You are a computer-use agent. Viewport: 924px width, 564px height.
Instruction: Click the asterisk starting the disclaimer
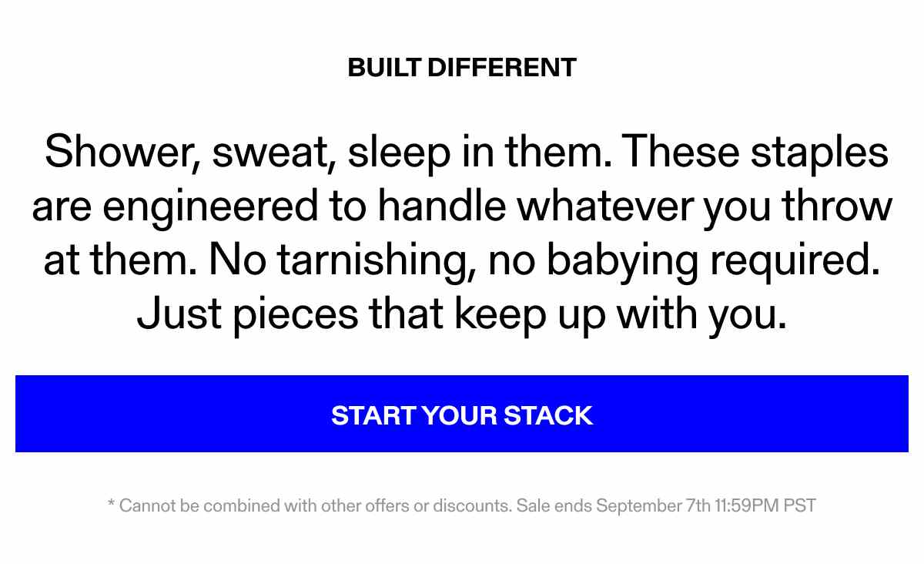(112, 505)
